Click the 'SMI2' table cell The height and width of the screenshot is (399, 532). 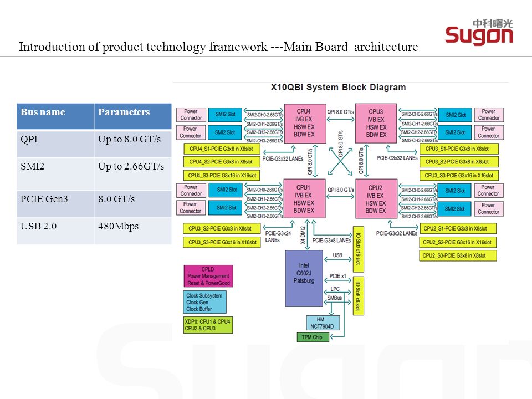55,173
